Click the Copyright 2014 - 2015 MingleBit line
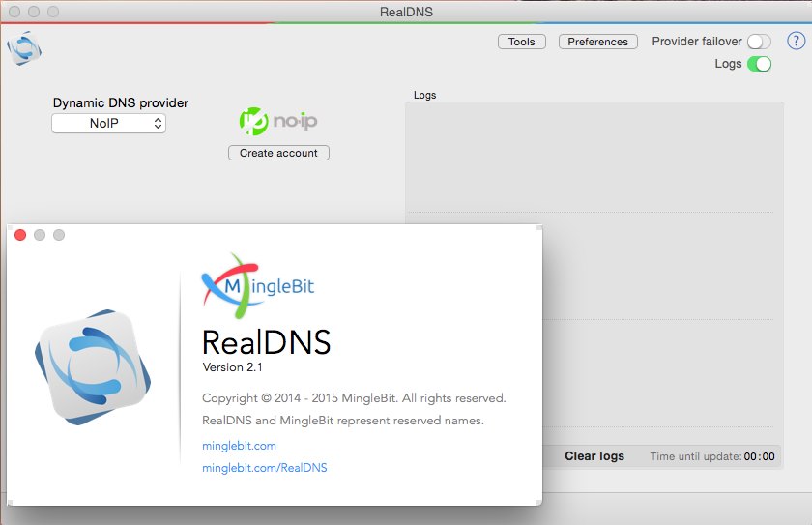This screenshot has height=525, width=812. tap(354, 398)
